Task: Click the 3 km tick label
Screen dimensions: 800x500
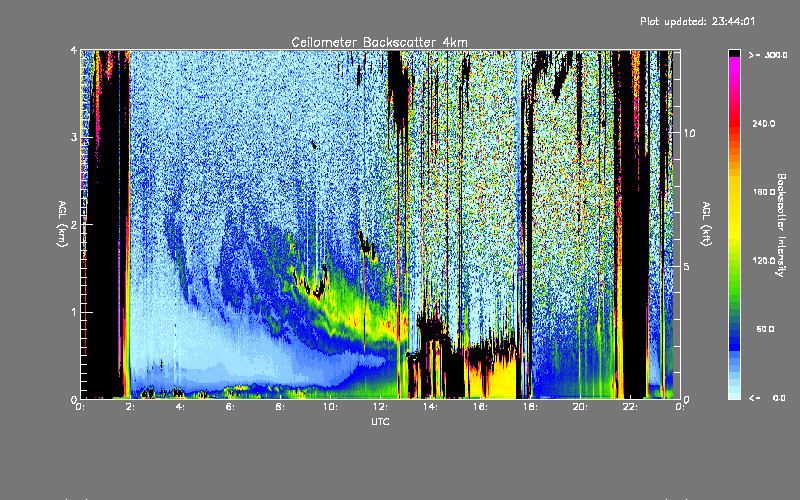Action: click(x=74, y=138)
